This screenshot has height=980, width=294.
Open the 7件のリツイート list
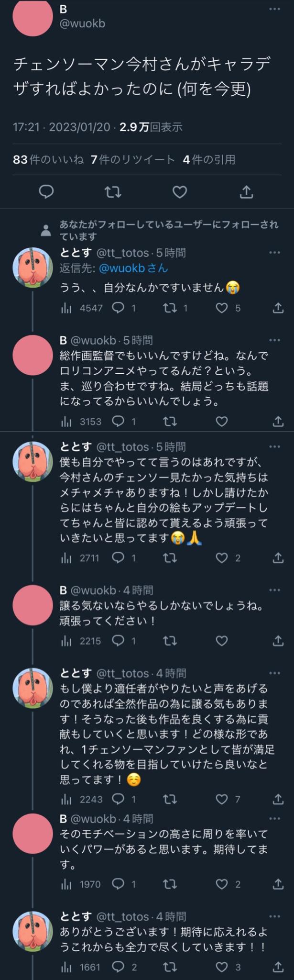coord(133,159)
